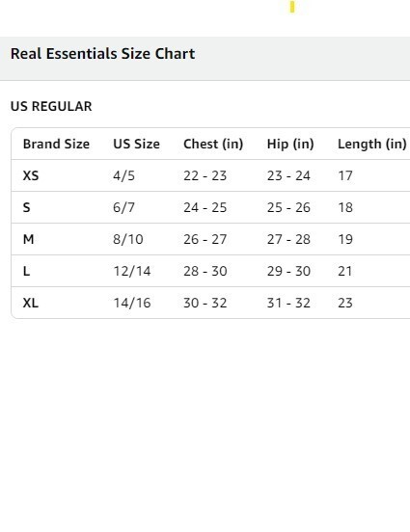Screen dimensions: 410x532
Task: Click the US Size column header
Action: tap(137, 145)
